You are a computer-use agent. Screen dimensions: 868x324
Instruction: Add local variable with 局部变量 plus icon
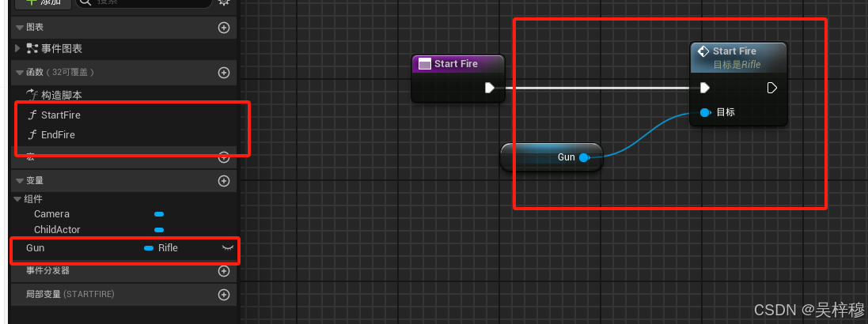coord(224,295)
